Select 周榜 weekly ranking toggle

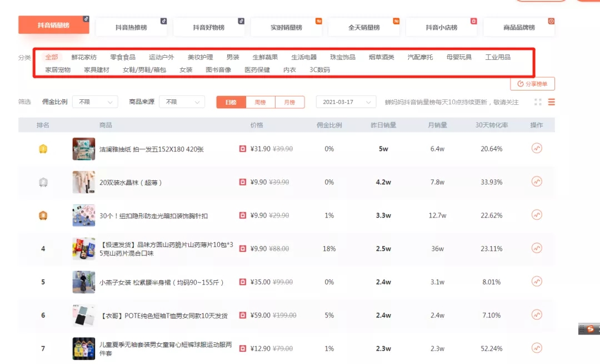(260, 102)
